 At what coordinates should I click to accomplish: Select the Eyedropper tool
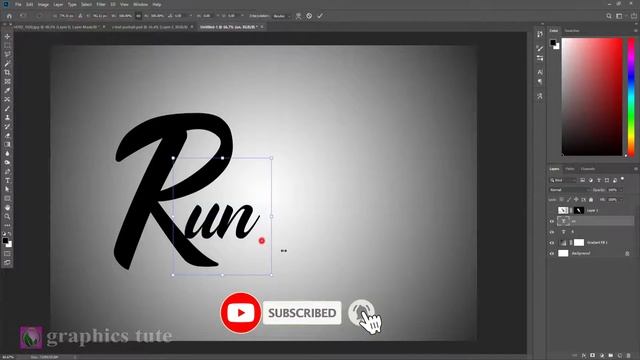tap(7, 91)
